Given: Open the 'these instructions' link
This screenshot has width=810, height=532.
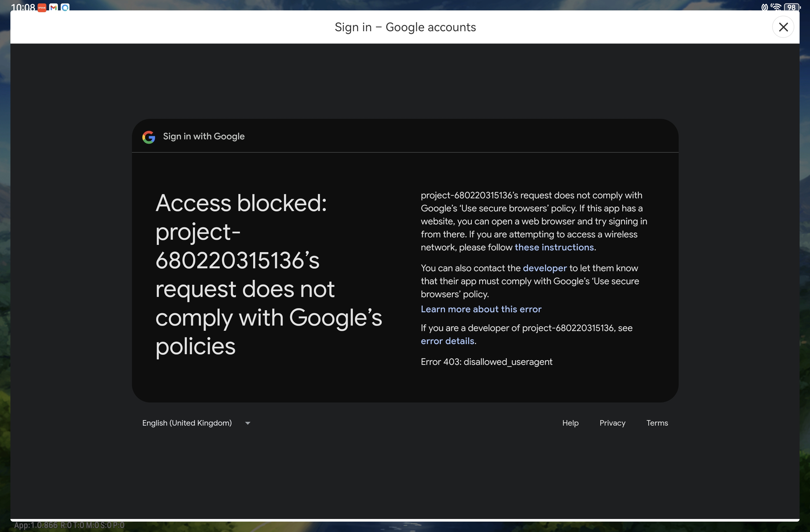Looking at the screenshot, I should point(554,247).
